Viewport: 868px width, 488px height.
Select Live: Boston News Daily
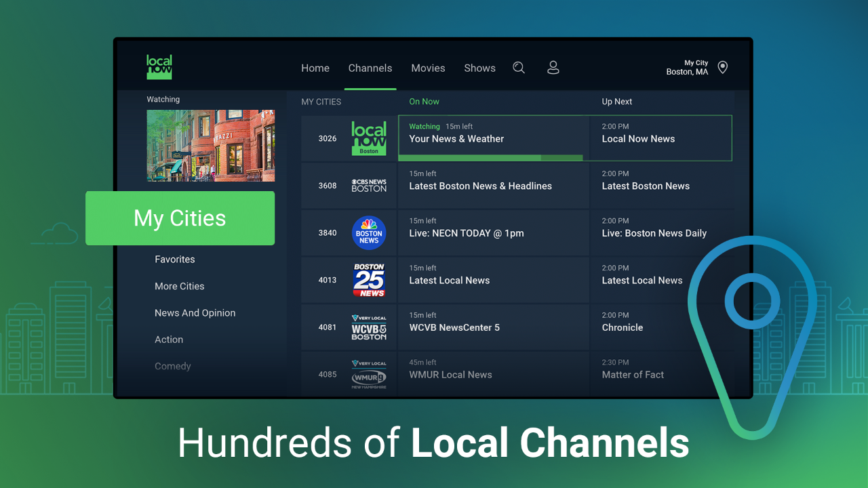pyautogui.click(x=661, y=232)
